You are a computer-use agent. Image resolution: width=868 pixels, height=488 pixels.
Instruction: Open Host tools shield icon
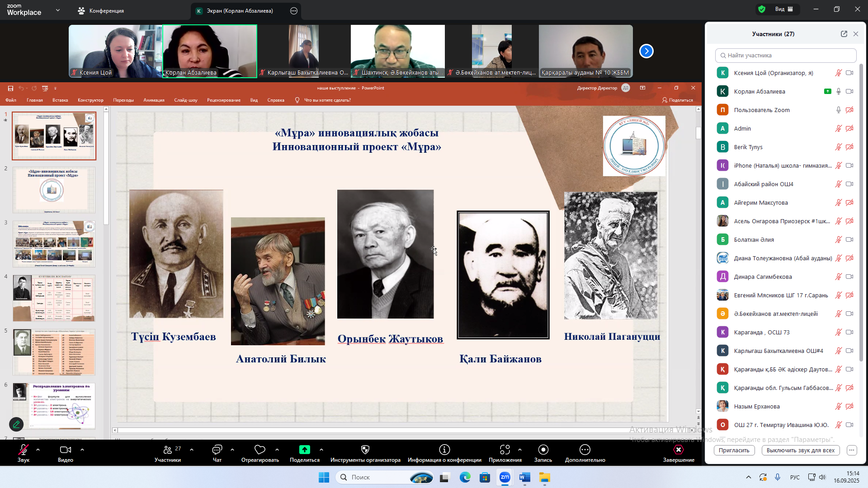point(365,450)
